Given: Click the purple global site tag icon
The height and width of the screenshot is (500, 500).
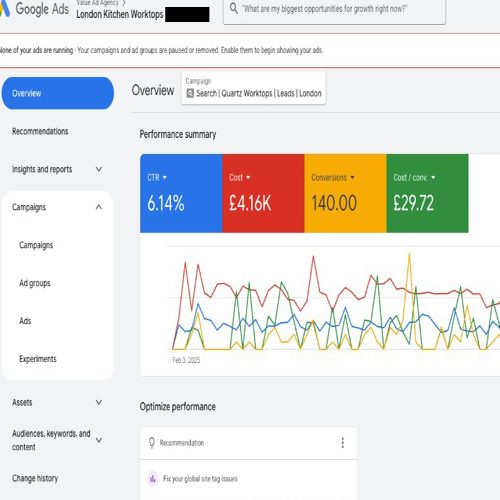Looking at the screenshot, I should pos(153,479).
